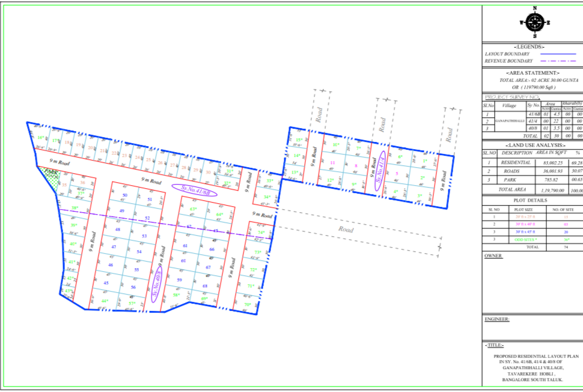Click the "OWNER" label
The image size is (583, 392).
[x=493, y=256]
